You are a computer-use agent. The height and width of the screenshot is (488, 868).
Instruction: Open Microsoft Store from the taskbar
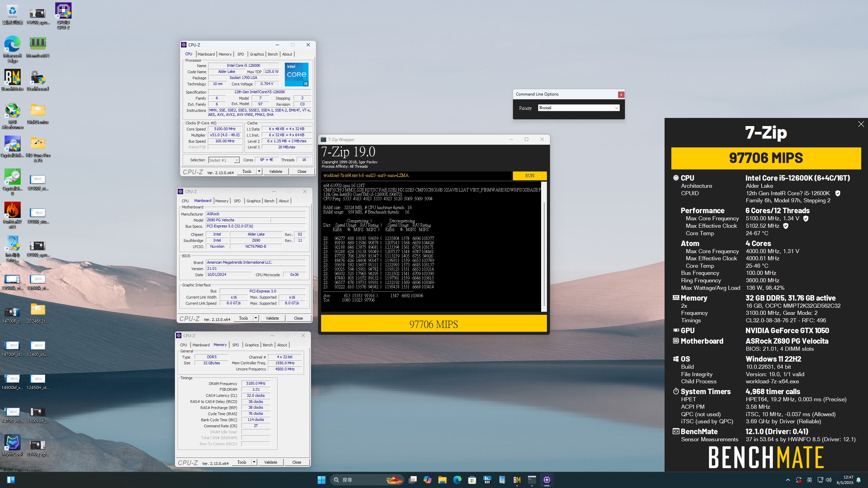pyautogui.click(x=472, y=480)
